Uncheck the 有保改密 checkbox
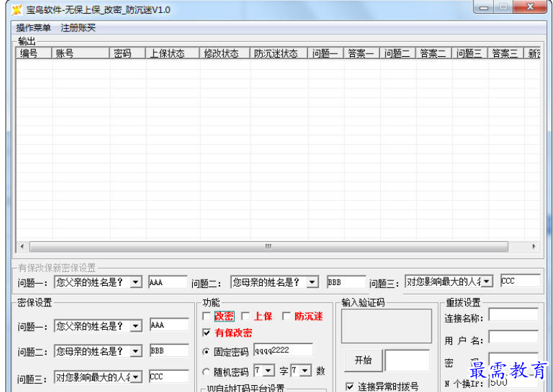Viewport: 553px width, 392px height. point(207,333)
